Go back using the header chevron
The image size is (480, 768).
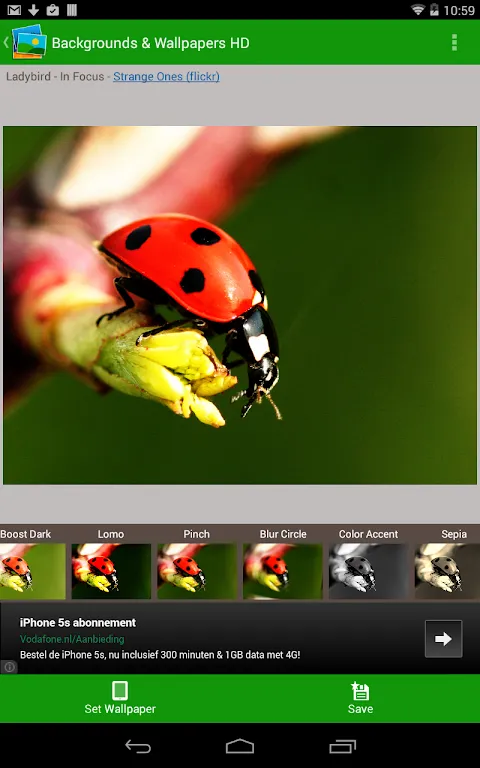coord(6,42)
